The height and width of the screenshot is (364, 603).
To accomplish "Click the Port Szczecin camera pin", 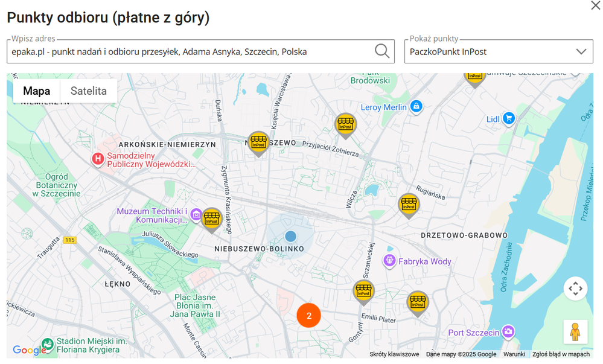I will 508,331.
